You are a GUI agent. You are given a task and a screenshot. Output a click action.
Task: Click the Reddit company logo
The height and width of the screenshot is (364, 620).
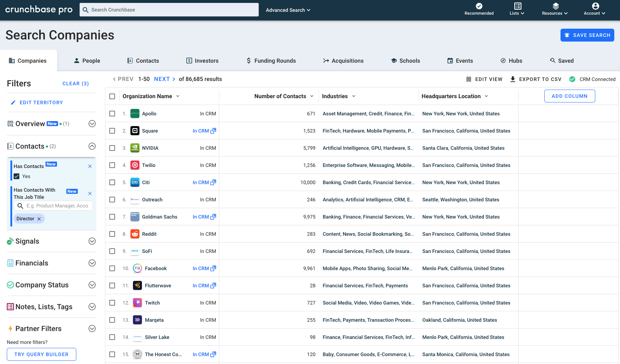point(135,234)
